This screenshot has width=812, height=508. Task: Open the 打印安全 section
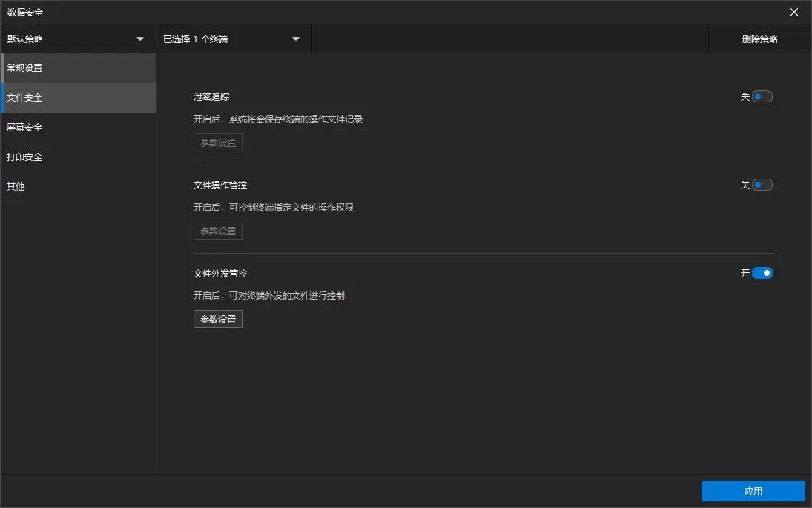click(78, 157)
